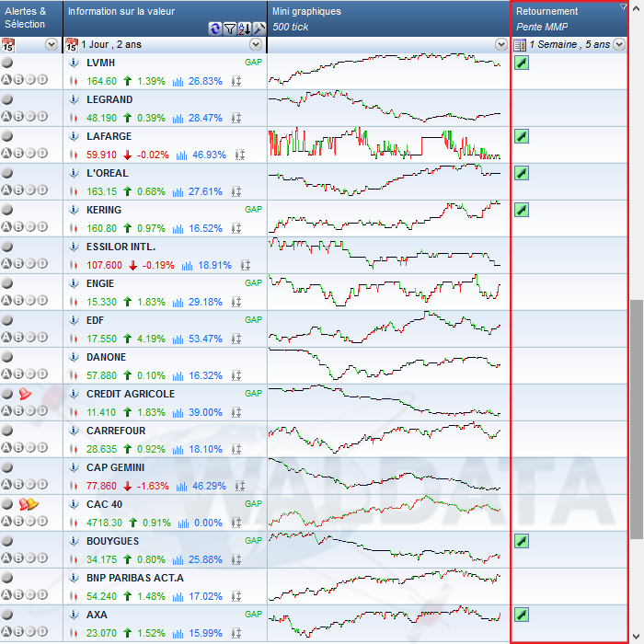
Task: Click volume bars icon for EDF
Action: (178, 339)
